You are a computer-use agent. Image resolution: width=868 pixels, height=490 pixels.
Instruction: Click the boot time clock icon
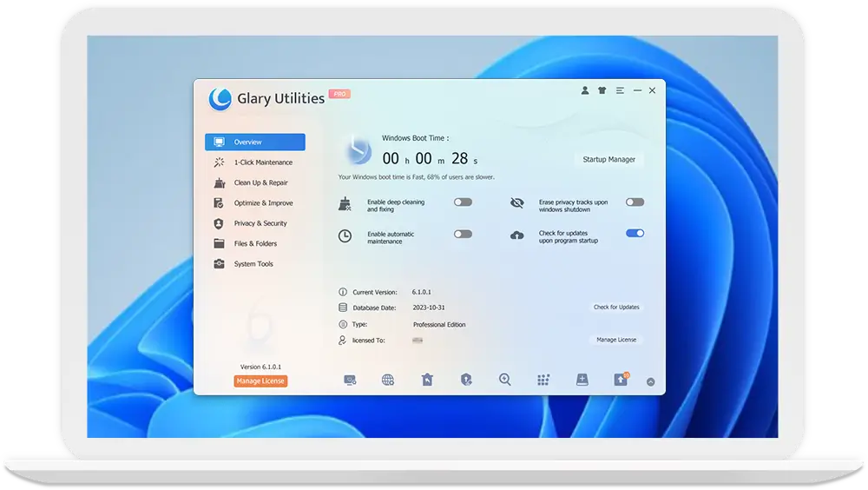point(358,150)
